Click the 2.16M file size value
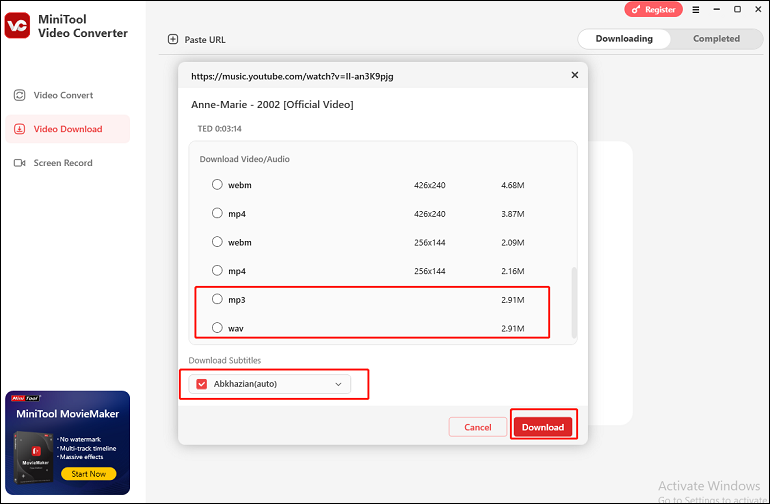The width and height of the screenshot is (770, 504). (x=513, y=271)
